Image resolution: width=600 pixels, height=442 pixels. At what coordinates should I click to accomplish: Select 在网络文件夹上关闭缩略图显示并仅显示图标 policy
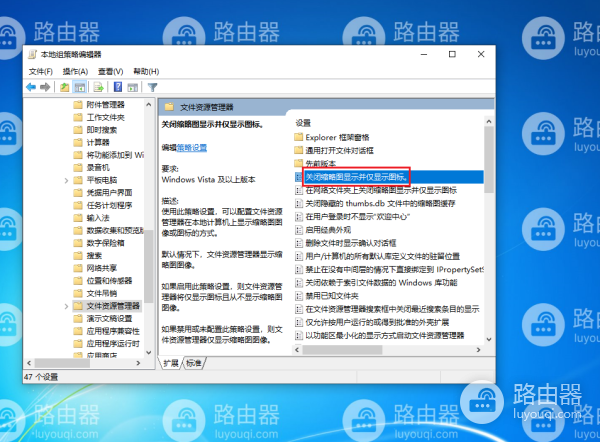(381, 190)
